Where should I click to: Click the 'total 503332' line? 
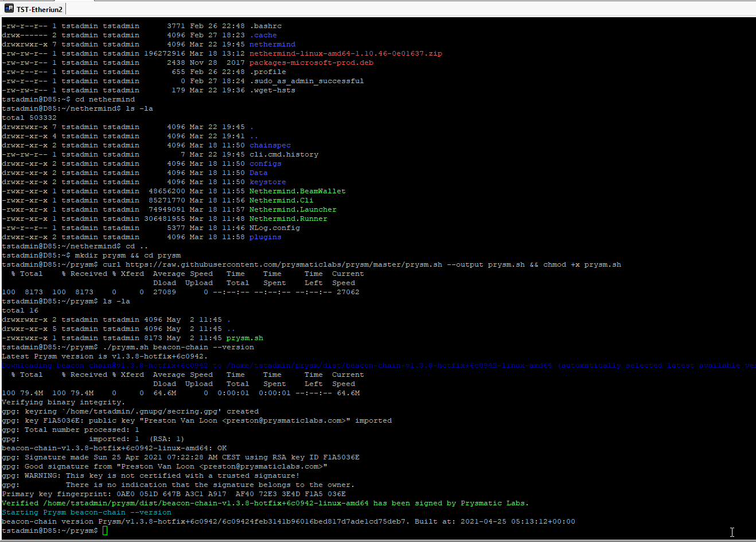click(x=29, y=118)
